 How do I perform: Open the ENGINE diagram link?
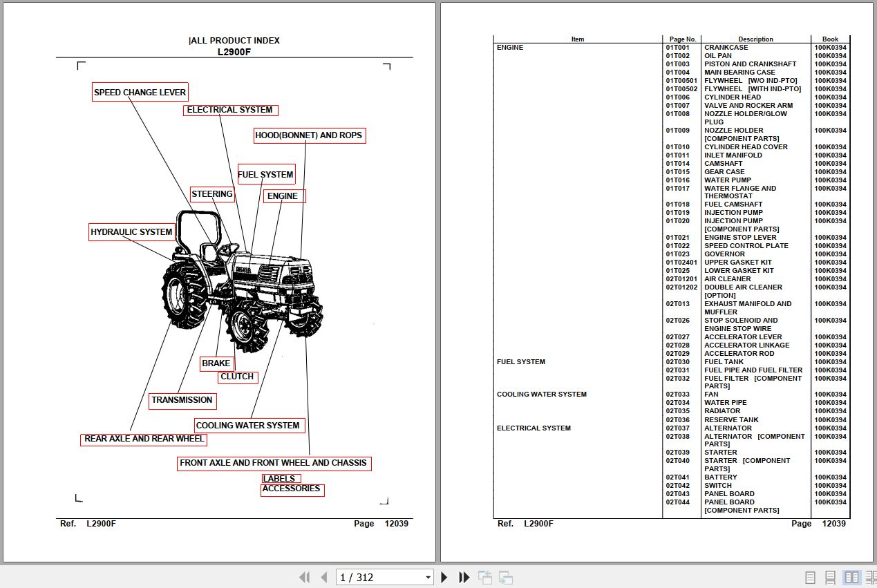pos(283,196)
